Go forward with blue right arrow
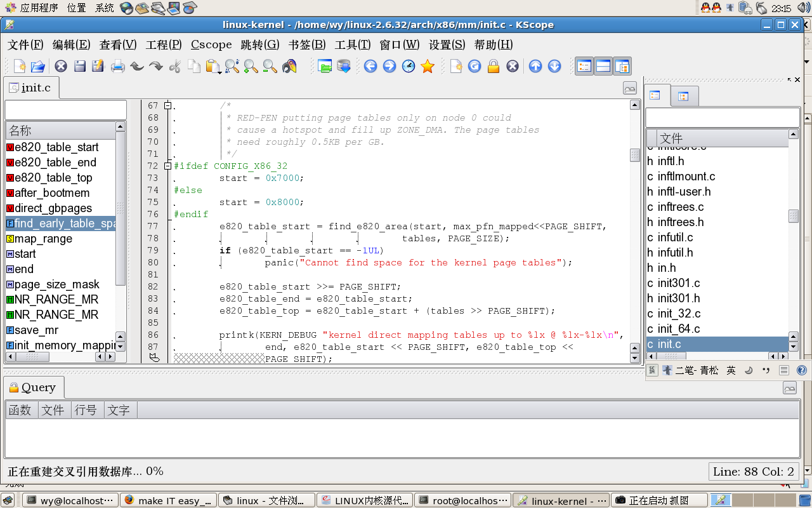Screen dimensions: 812x508 [x=390, y=66]
